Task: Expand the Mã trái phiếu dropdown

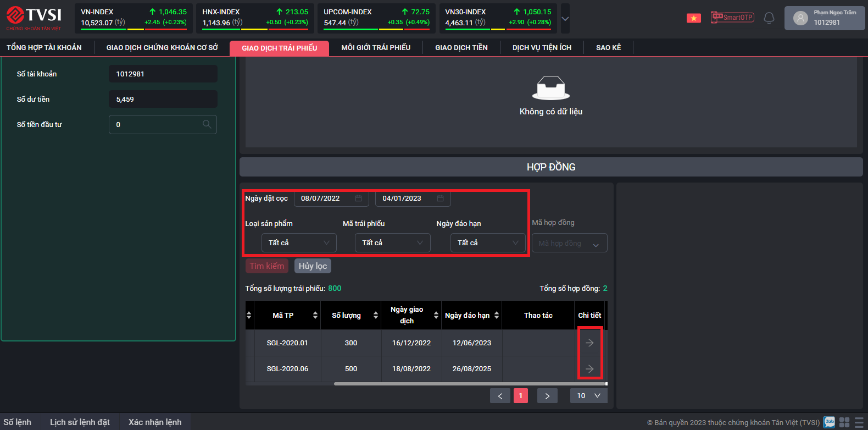Action: click(392, 242)
